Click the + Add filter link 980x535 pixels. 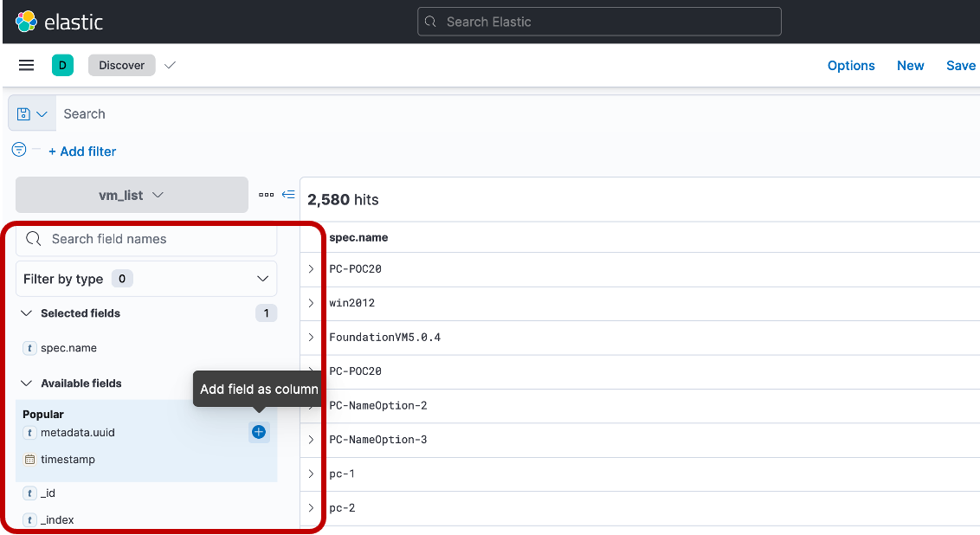click(x=82, y=151)
